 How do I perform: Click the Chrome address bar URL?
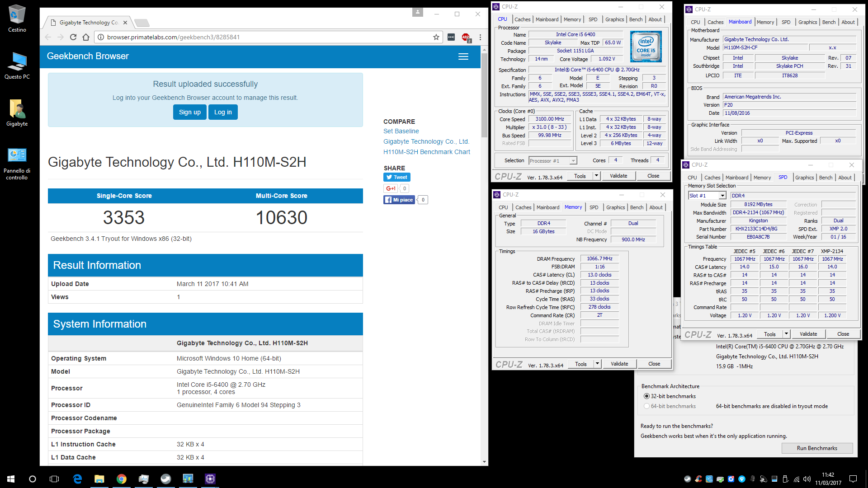[x=173, y=37]
